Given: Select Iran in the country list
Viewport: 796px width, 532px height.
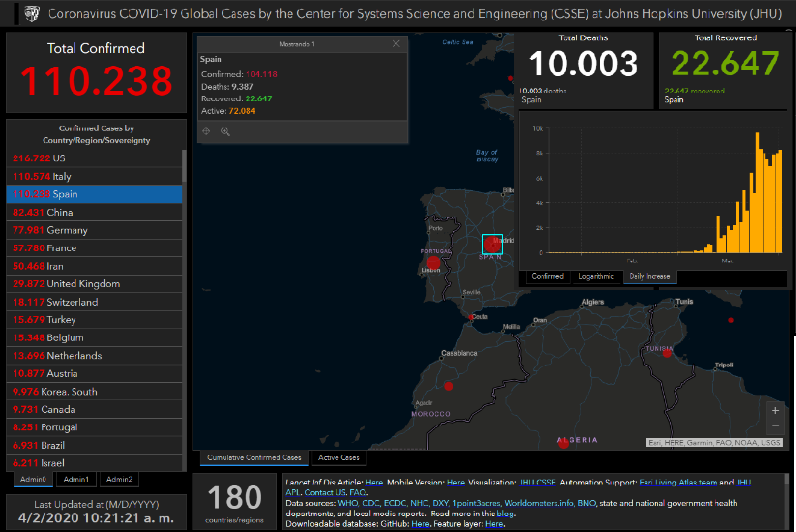Looking at the screenshot, I should [x=94, y=266].
